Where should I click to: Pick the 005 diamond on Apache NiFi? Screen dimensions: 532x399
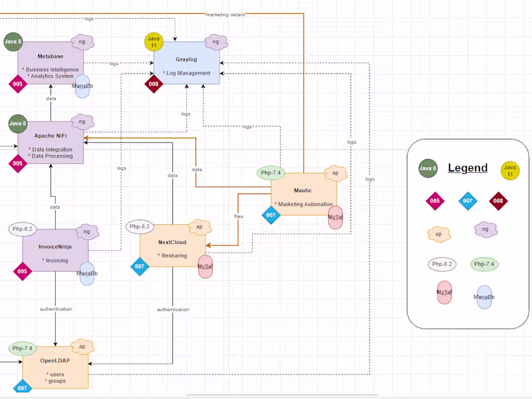(18, 163)
